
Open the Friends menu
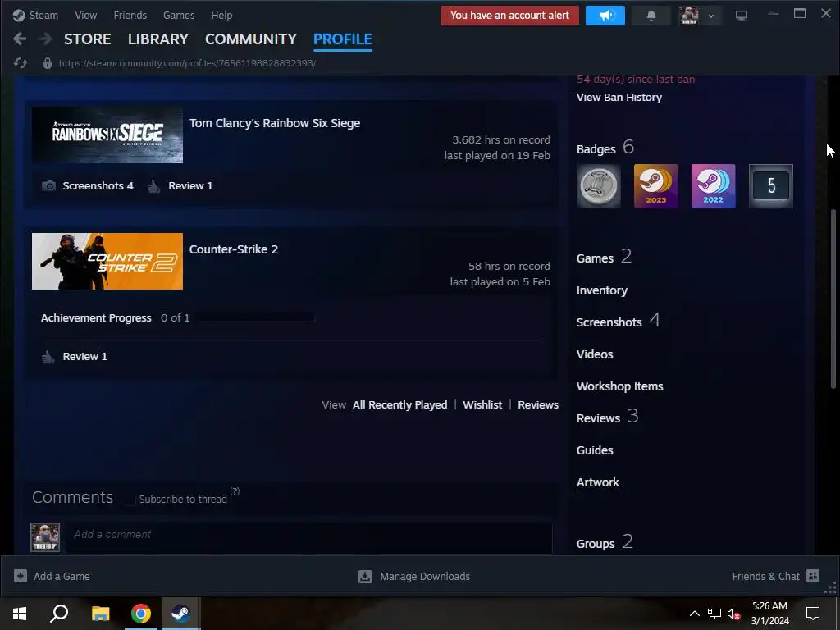130,15
